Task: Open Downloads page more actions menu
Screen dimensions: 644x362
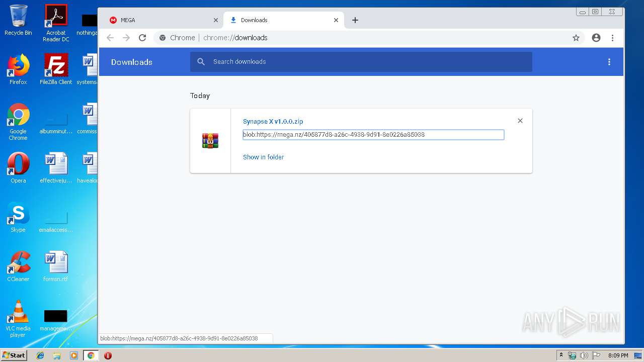Action: point(609,62)
